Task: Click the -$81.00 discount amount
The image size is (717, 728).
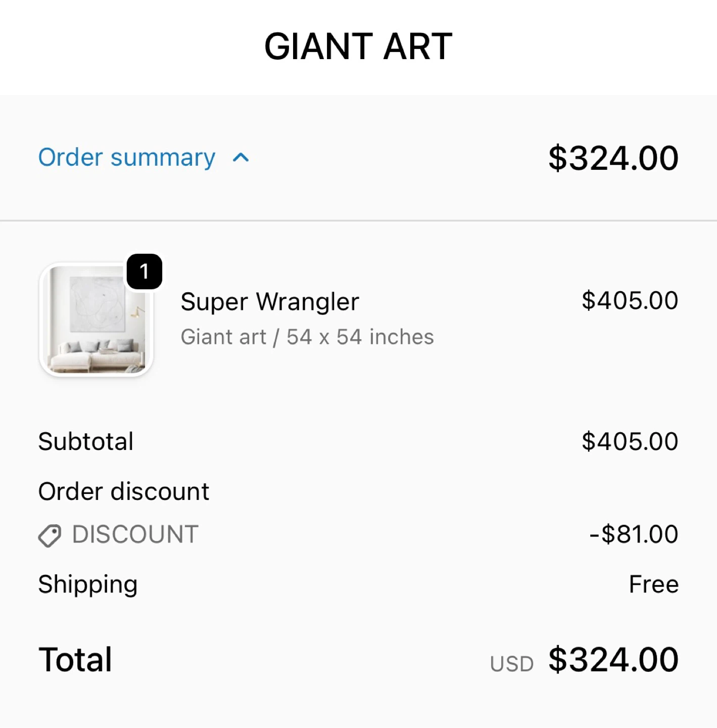Action: [x=634, y=534]
